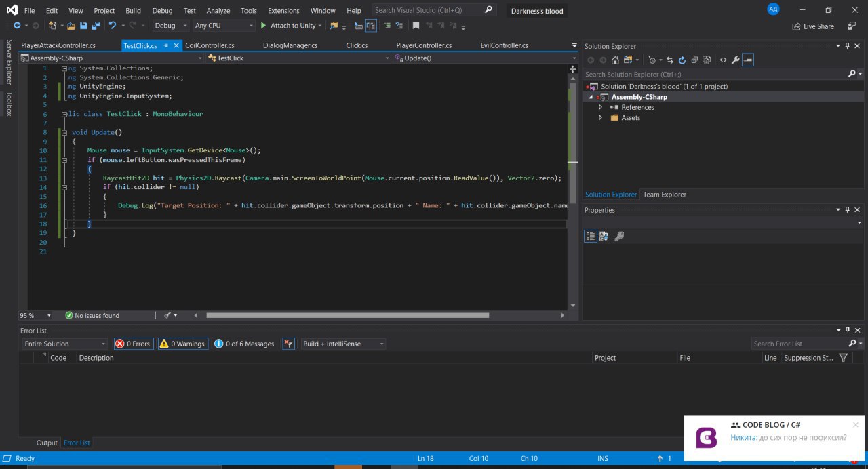Click the Navigate Backward arrow icon
This screenshot has height=469, width=868.
tap(16, 26)
